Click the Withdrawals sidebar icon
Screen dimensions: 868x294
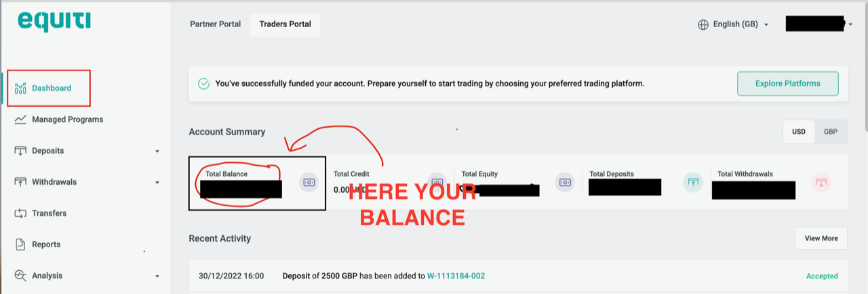click(x=20, y=182)
